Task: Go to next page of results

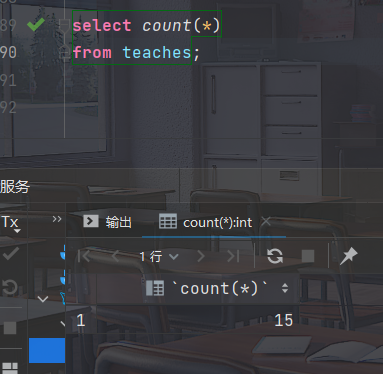Action: (201, 256)
